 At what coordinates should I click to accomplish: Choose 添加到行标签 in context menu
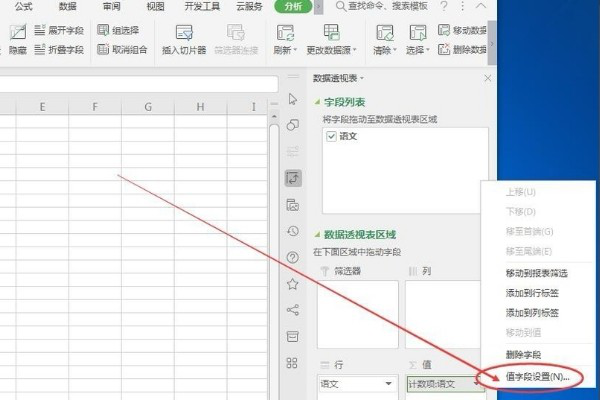coord(532,293)
